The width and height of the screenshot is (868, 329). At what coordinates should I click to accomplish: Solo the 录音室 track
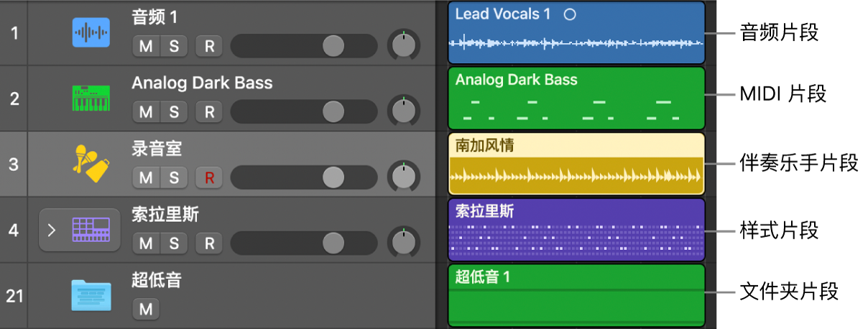pos(174,177)
